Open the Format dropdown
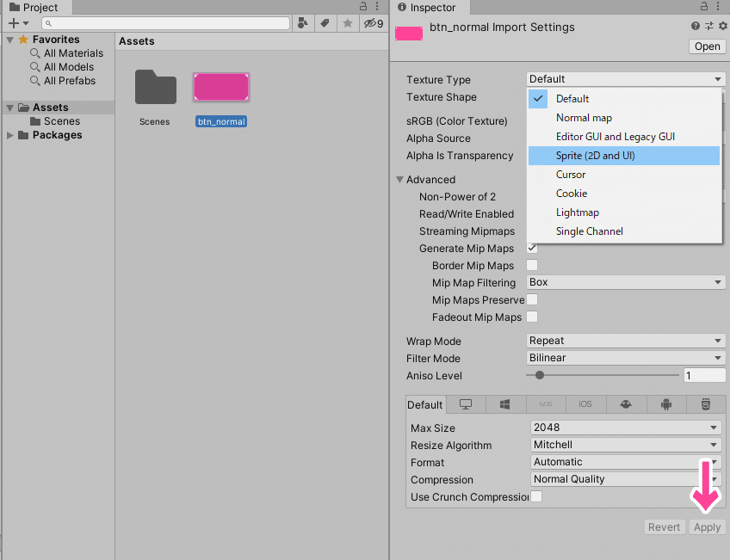730x560 pixels. click(x=626, y=462)
